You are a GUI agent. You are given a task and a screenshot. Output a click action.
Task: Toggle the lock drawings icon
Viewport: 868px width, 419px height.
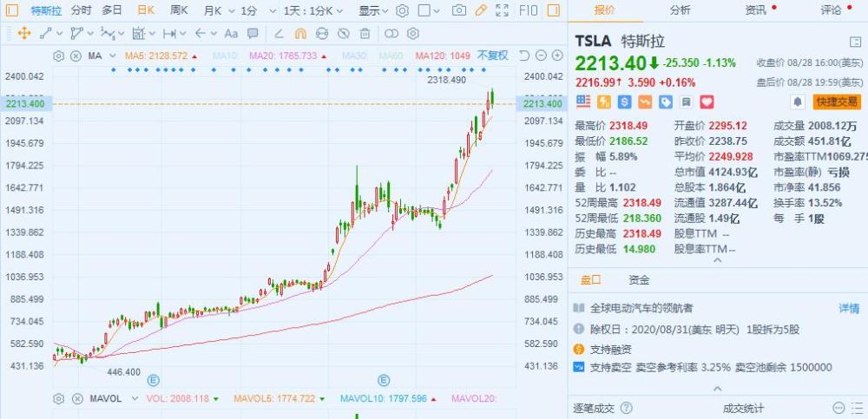pos(322,34)
